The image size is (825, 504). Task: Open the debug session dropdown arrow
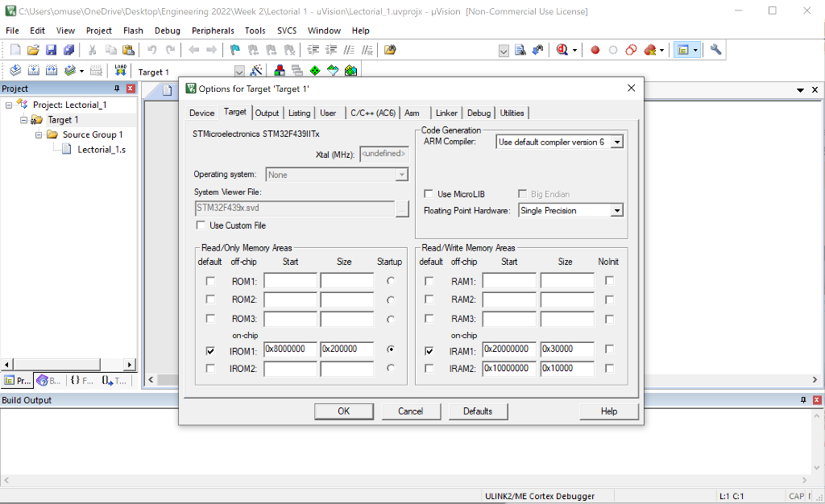[x=574, y=51]
